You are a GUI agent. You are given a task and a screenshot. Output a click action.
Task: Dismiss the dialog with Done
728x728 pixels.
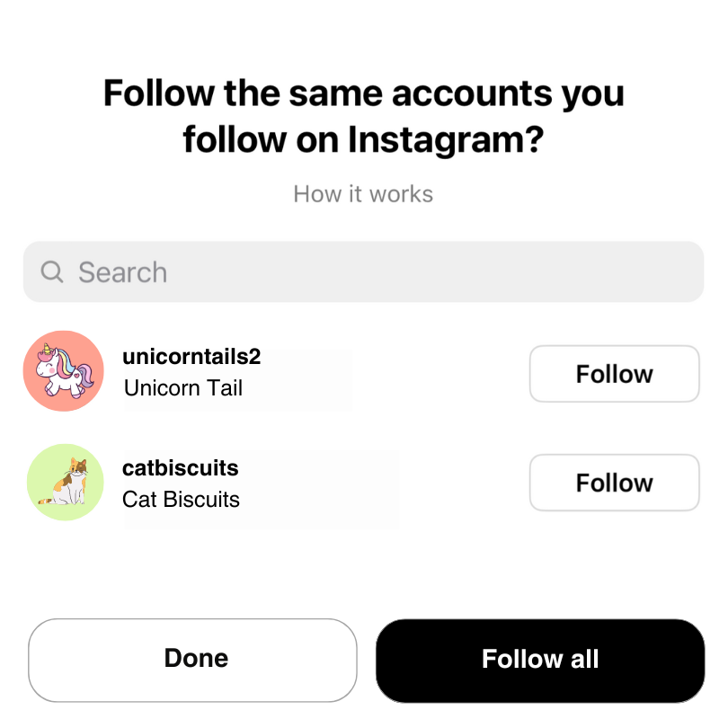click(192, 659)
